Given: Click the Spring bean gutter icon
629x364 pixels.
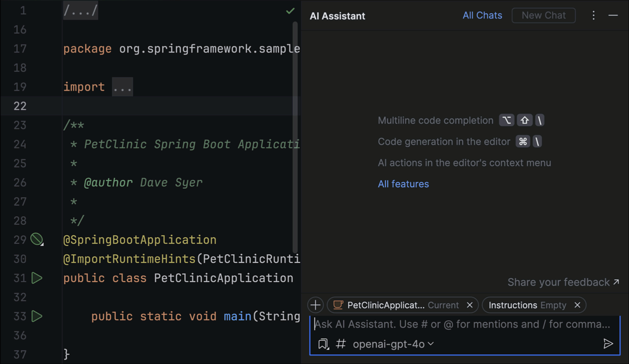Looking at the screenshot, I should click(37, 239).
